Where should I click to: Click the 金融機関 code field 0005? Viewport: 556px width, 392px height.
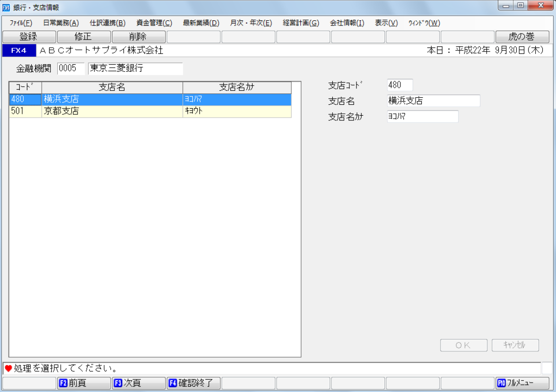[71, 69]
